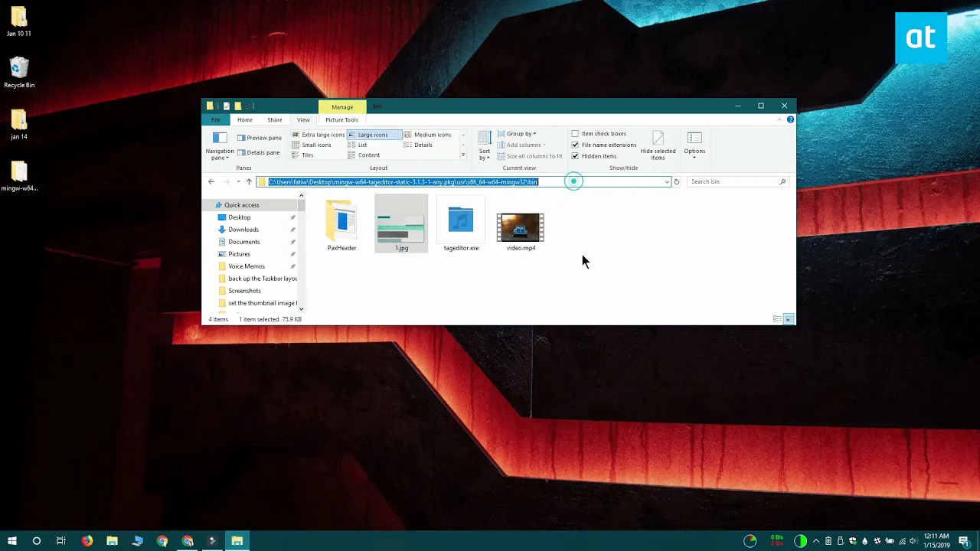Expand the layout gallery more arrow
The image size is (980, 551).
[462, 155]
